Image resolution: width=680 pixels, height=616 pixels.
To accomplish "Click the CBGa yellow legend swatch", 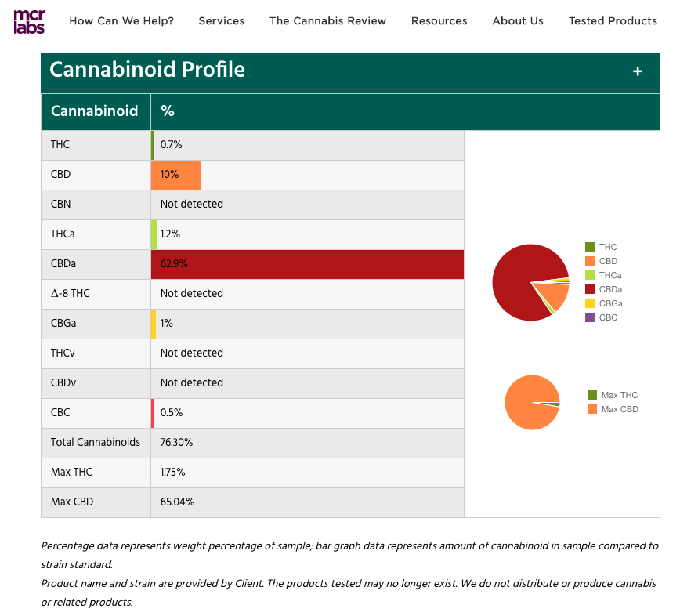I will [590, 303].
